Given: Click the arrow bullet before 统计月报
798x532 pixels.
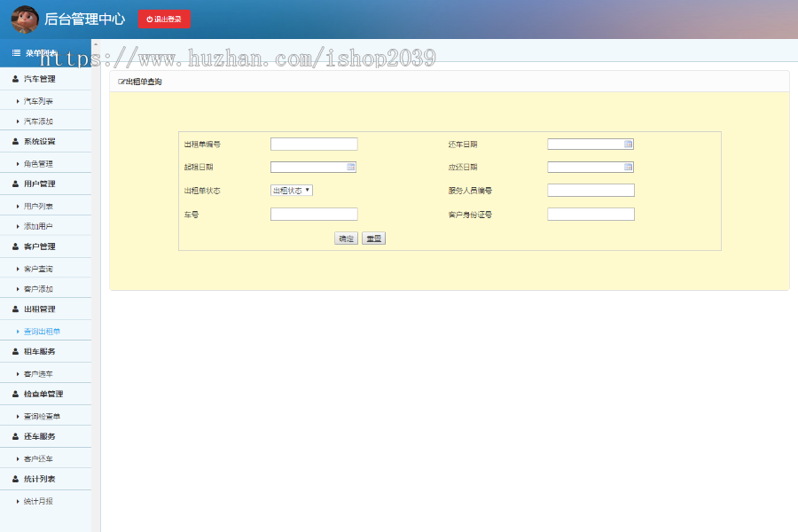Looking at the screenshot, I should click(18, 502).
